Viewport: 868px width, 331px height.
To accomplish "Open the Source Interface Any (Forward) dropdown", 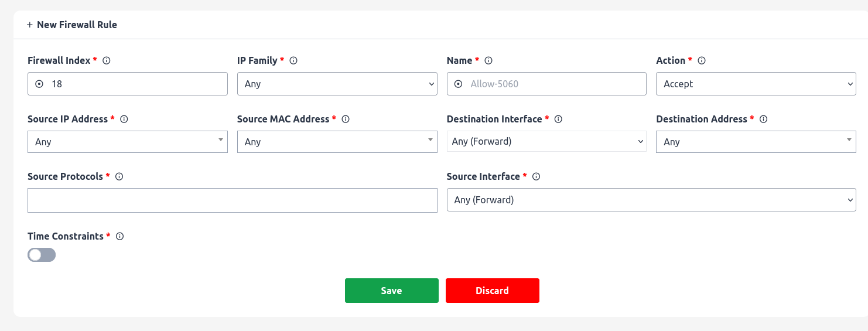I will pos(651,200).
